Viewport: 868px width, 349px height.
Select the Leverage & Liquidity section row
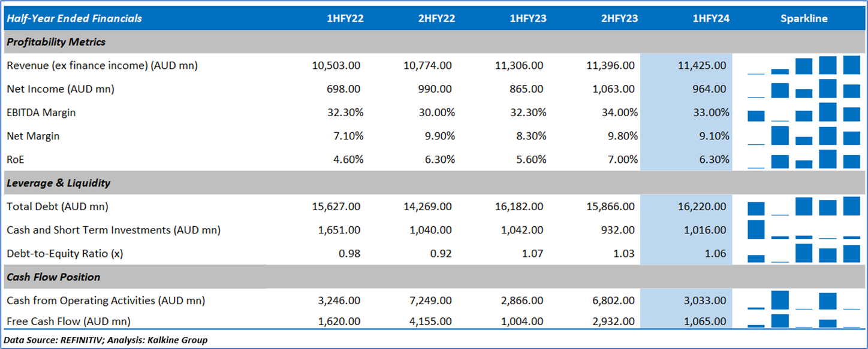[x=59, y=183]
